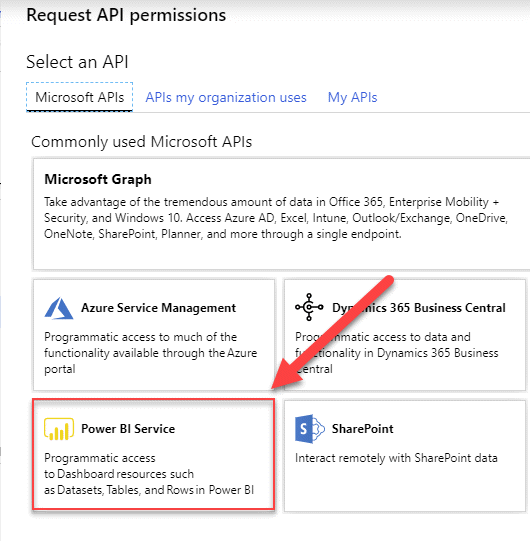This screenshot has width=530, height=541.
Task: Choose the SharePoint API title
Action: [362, 429]
